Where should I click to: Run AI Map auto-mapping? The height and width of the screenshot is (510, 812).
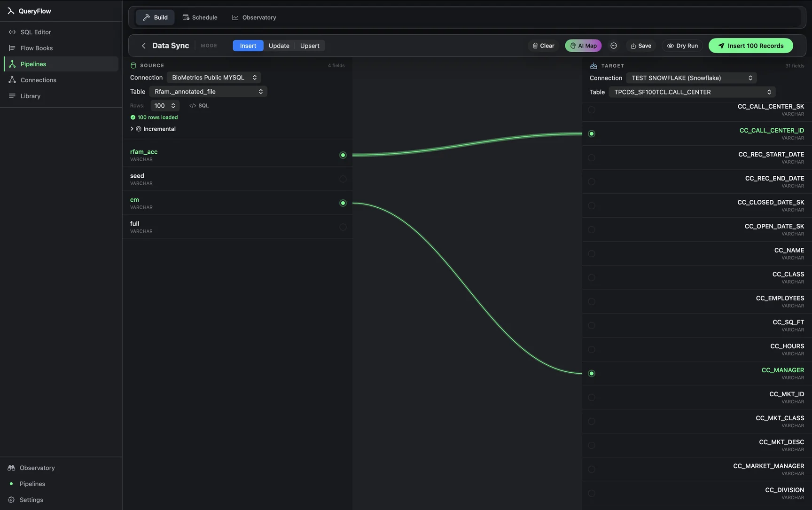click(x=583, y=46)
